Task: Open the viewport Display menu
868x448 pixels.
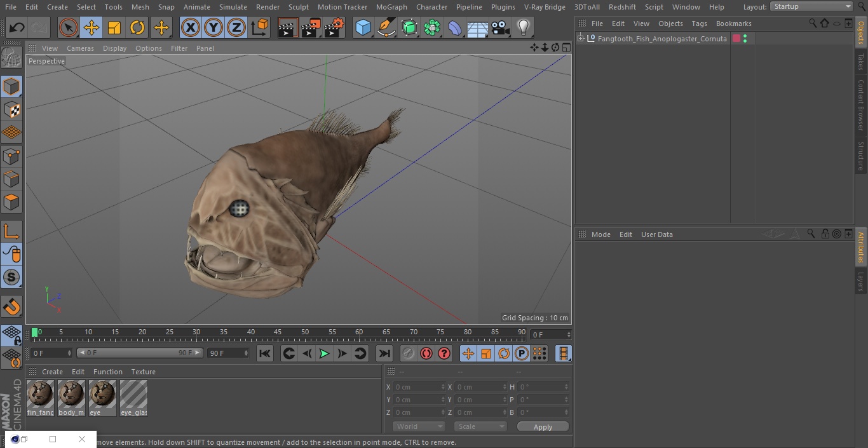Action: [x=114, y=48]
